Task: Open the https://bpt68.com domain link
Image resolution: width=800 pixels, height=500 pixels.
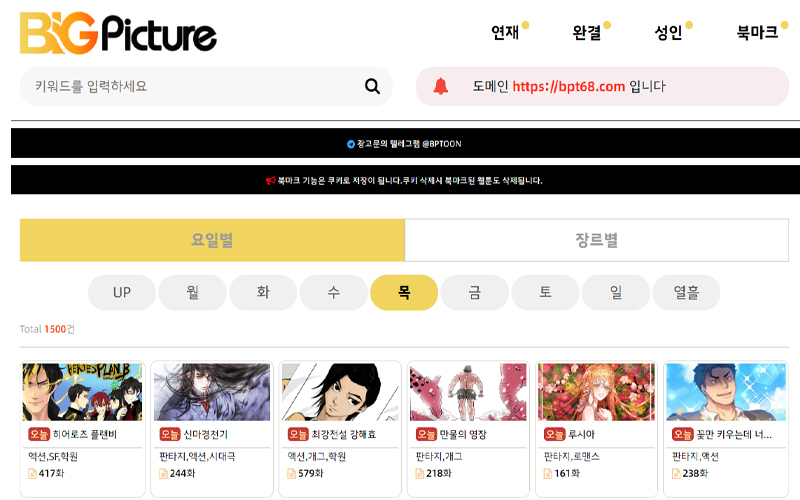Action: click(x=568, y=86)
